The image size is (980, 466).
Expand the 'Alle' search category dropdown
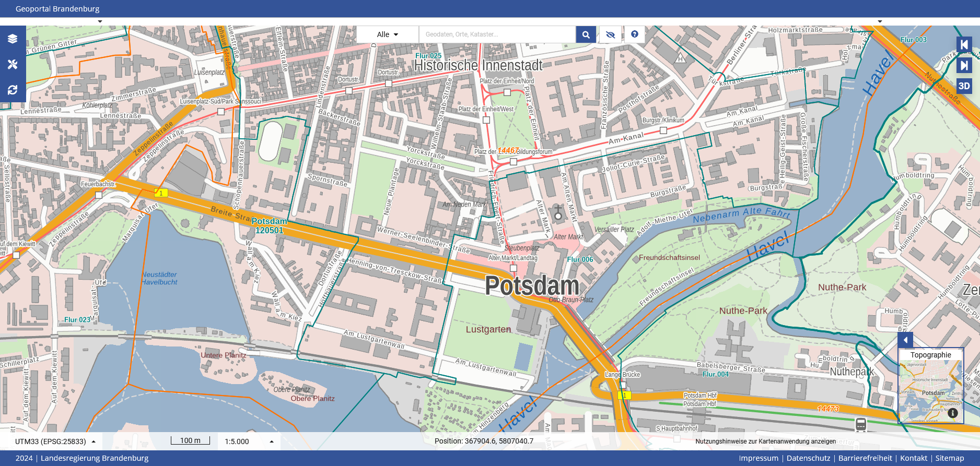pyautogui.click(x=387, y=34)
